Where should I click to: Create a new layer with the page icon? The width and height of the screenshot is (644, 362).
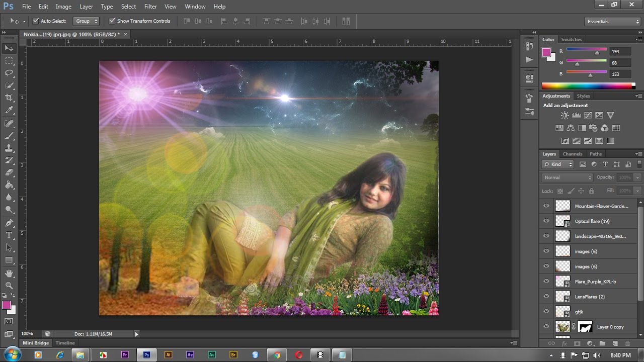click(x=615, y=343)
